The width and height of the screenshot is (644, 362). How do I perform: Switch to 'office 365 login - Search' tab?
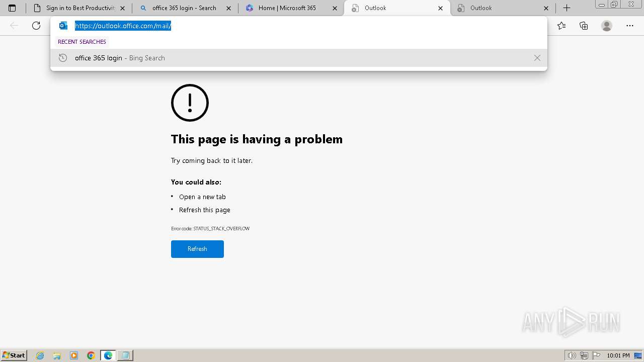[x=185, y=8]
